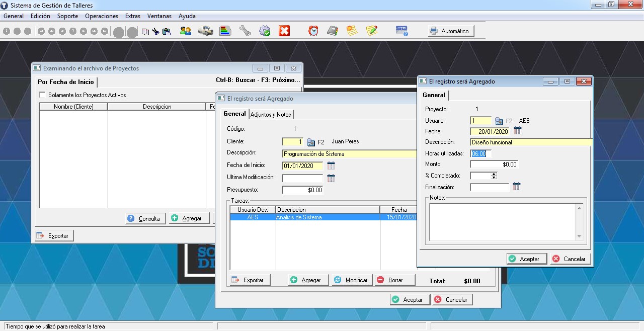Click the user lookup icon beside Usuario

click(499, 121)
